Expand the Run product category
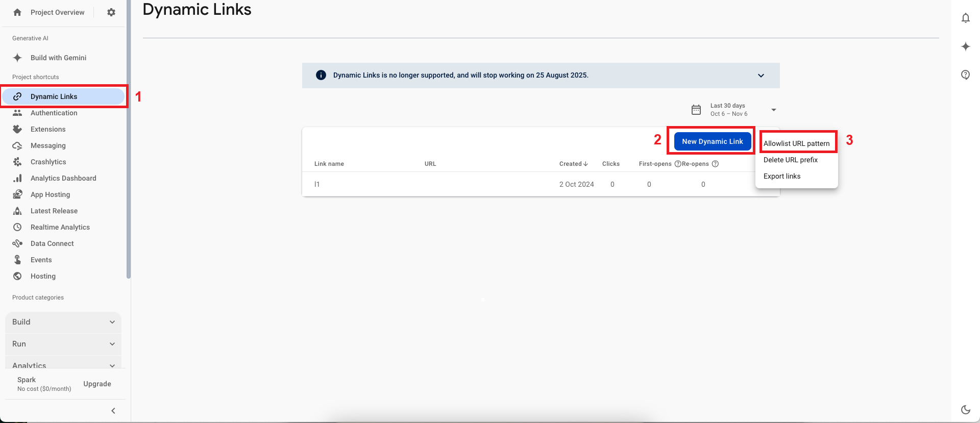Viewport: 980px width, 423px height. point(63,344)
